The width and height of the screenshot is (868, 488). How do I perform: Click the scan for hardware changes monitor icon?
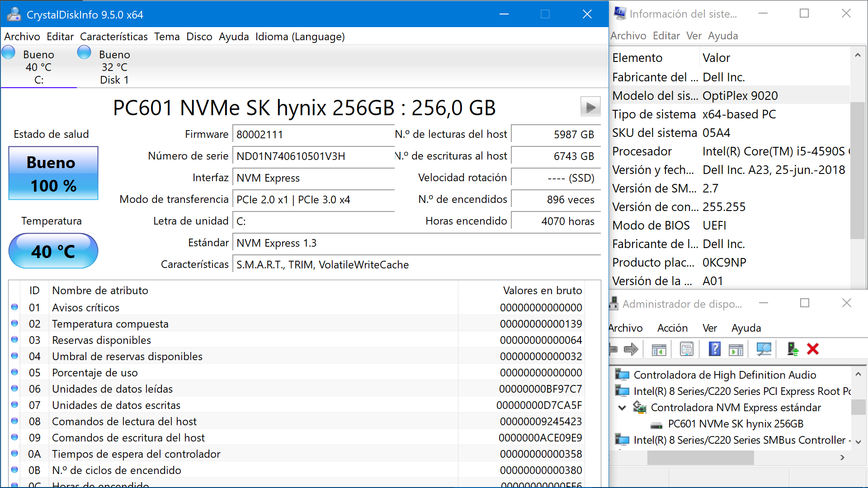click(x=764, y=349)
